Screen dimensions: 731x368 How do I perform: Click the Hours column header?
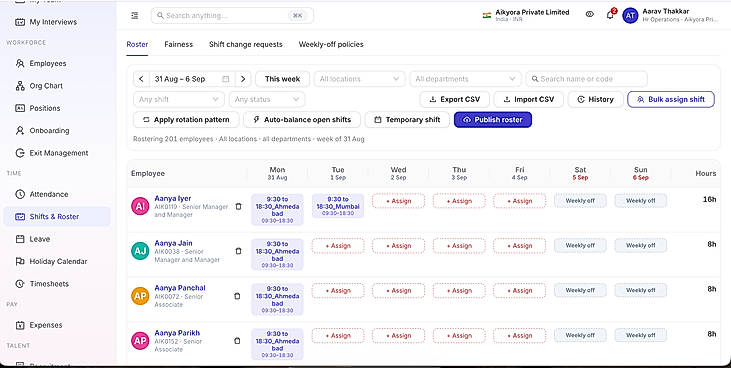click(705, 174)
